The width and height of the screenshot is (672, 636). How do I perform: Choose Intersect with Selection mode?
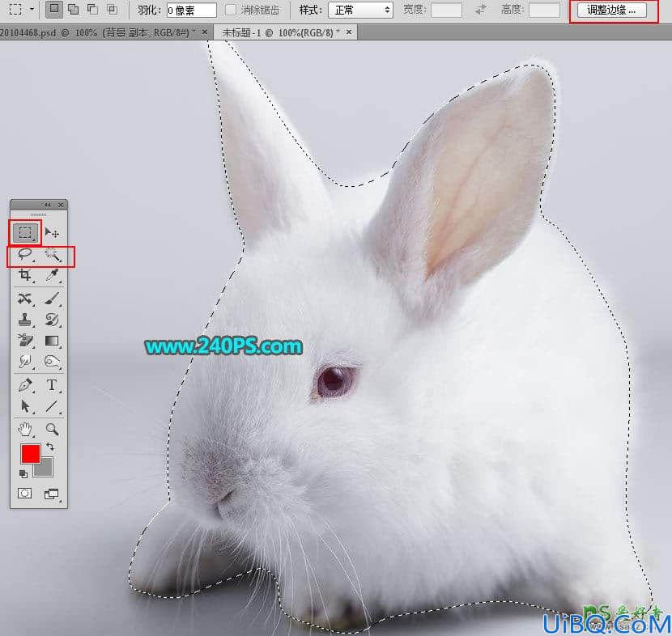[113, 9]
